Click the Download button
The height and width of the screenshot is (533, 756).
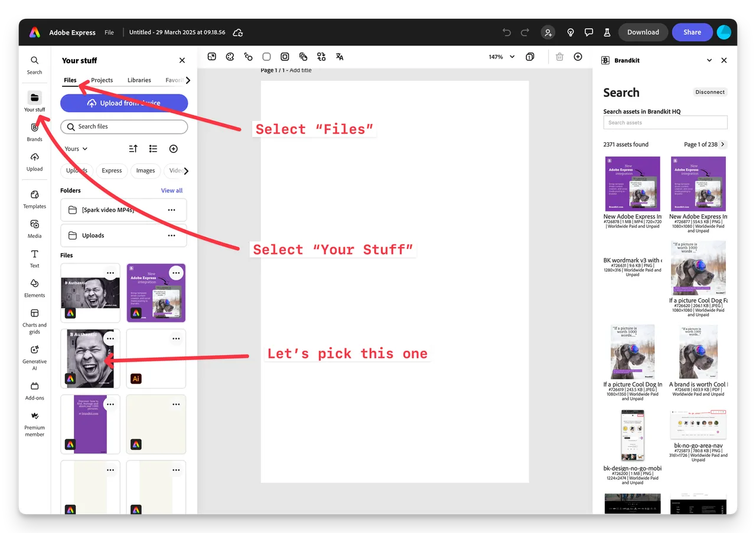coord(643,32)
